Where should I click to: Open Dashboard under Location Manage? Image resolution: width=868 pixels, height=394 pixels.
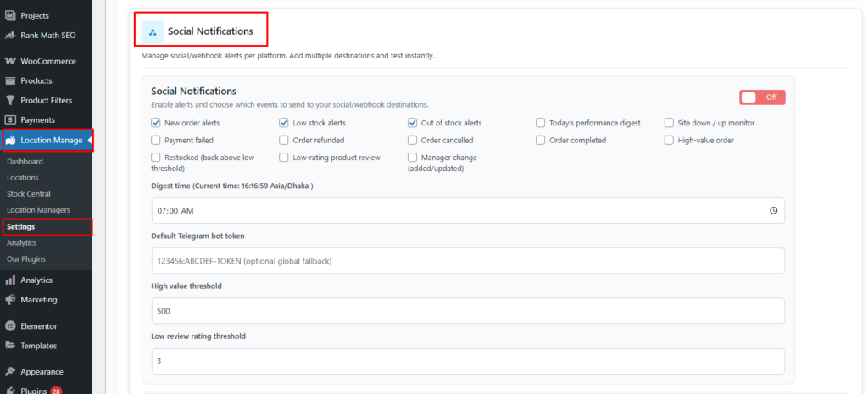(x=25, y=162)
